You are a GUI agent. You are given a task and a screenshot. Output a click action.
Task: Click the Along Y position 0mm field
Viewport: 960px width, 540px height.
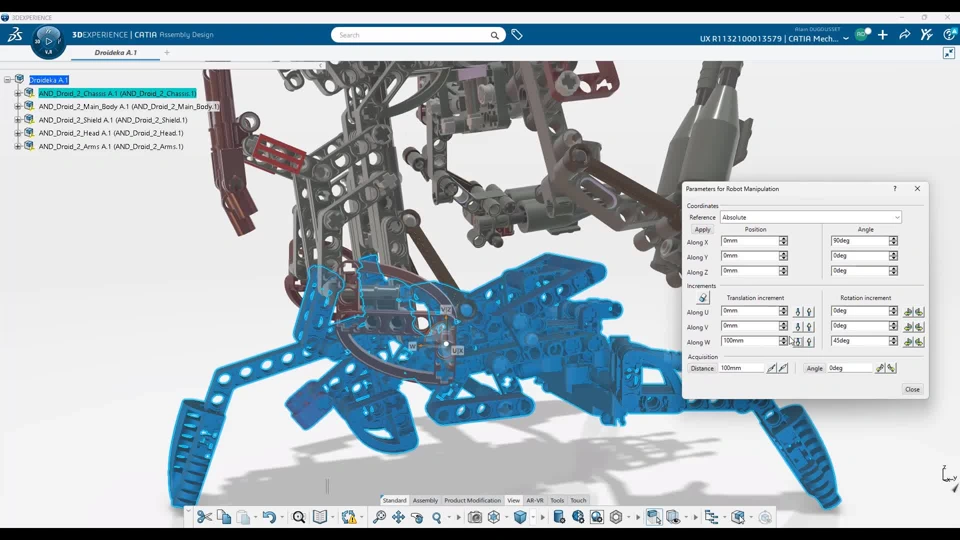click(x=750, y=256)
